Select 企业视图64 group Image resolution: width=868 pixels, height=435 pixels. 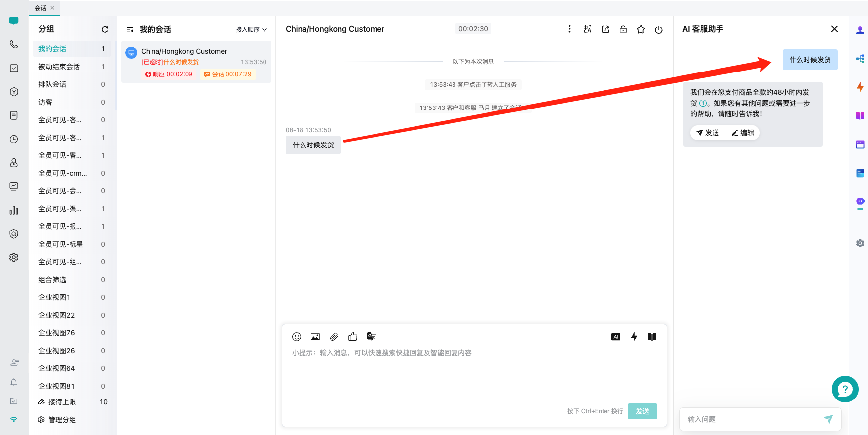(72, 368)
